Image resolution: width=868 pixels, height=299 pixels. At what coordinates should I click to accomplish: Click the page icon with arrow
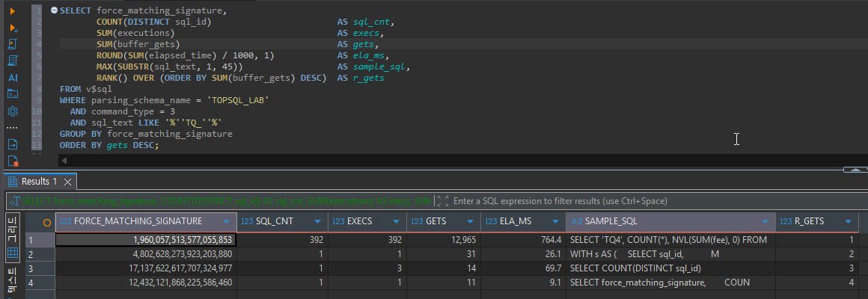pyautogui.click(x=13, y=144)
